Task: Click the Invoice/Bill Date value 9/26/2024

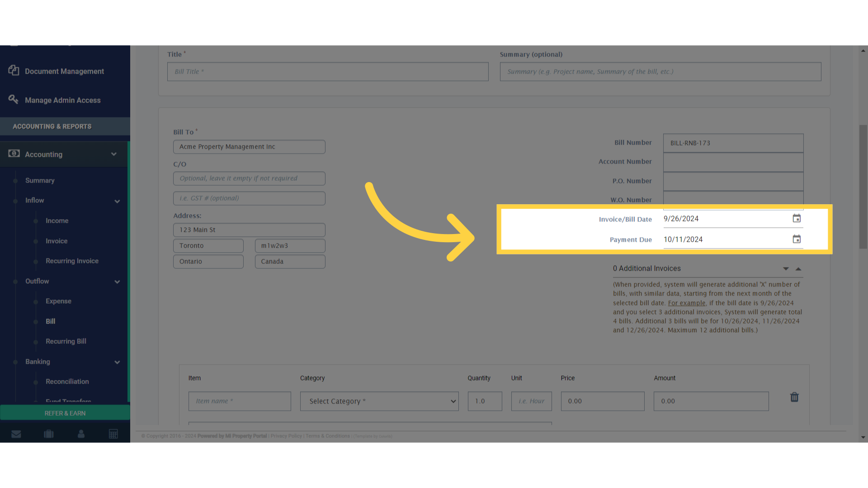Action: [681, 219]
